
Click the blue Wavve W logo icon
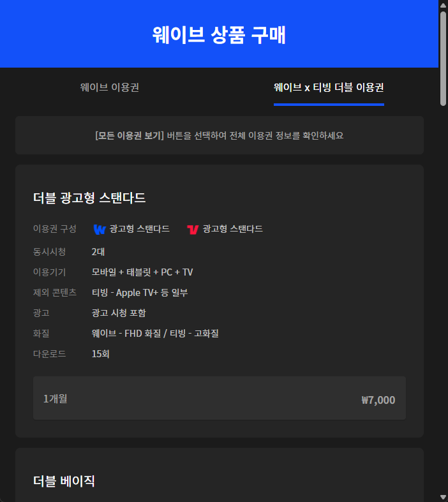click(100, 229)
